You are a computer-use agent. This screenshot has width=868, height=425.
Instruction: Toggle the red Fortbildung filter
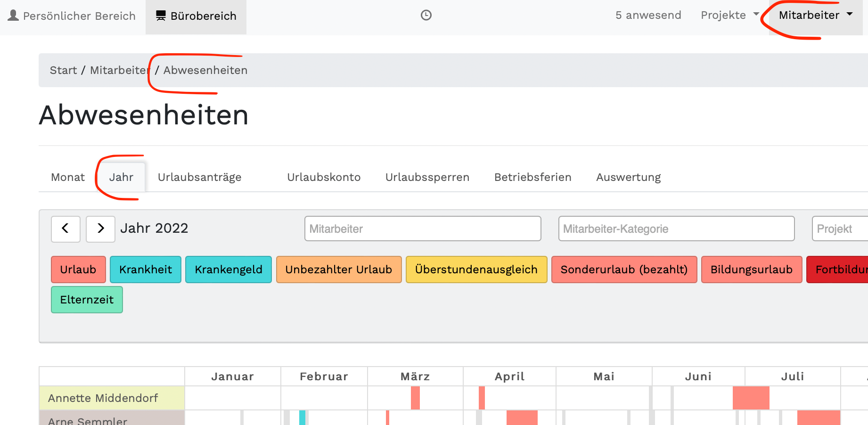click(837, 270)
